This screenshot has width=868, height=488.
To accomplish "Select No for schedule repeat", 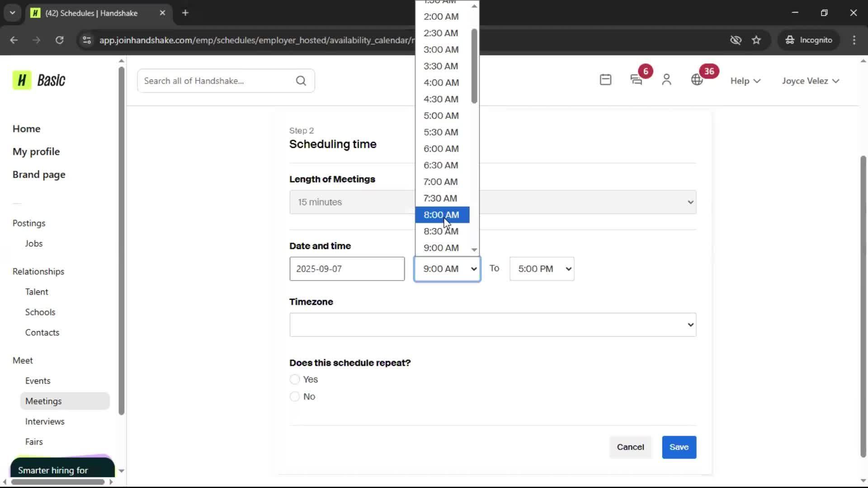I will pos(295,396).
